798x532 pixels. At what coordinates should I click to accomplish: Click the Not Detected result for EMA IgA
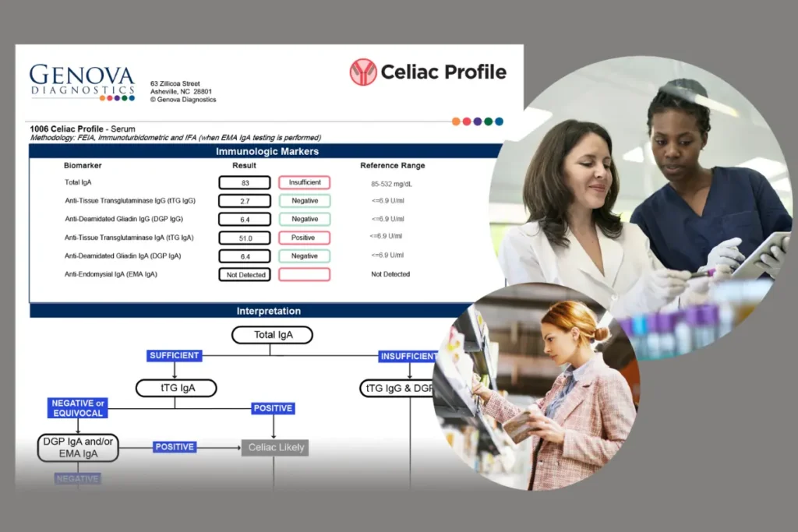pyautogui.click(x=245, y=275)
